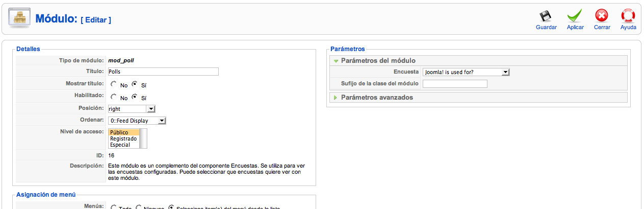Expand the Parámetros avanzados section
This screenshot has height=209, width=644.
377,98
